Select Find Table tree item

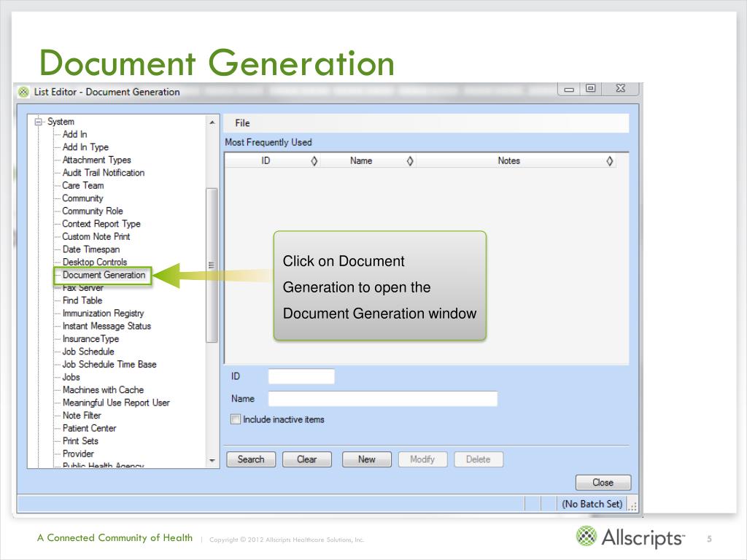pos(82,300)
